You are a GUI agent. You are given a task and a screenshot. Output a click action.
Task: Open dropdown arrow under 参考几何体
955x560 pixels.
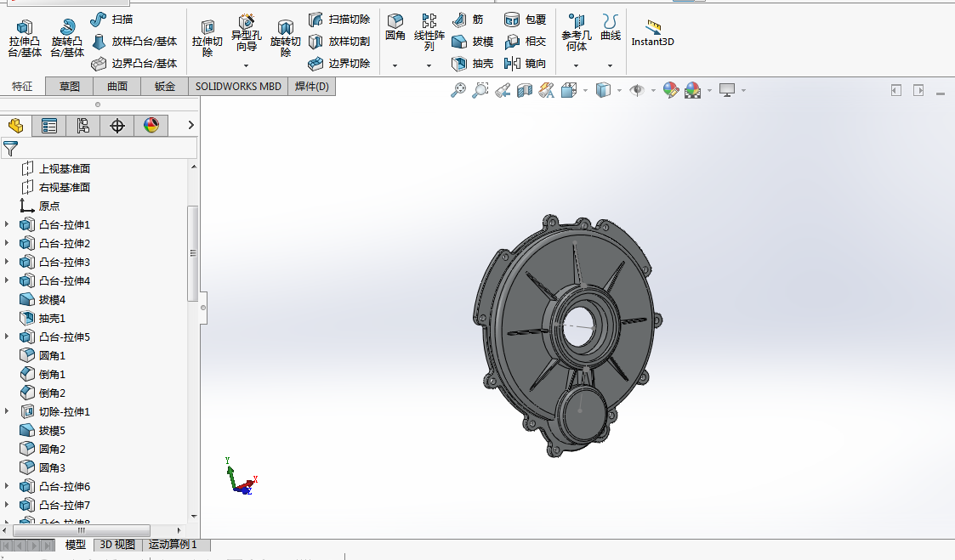tap(577, 65)
